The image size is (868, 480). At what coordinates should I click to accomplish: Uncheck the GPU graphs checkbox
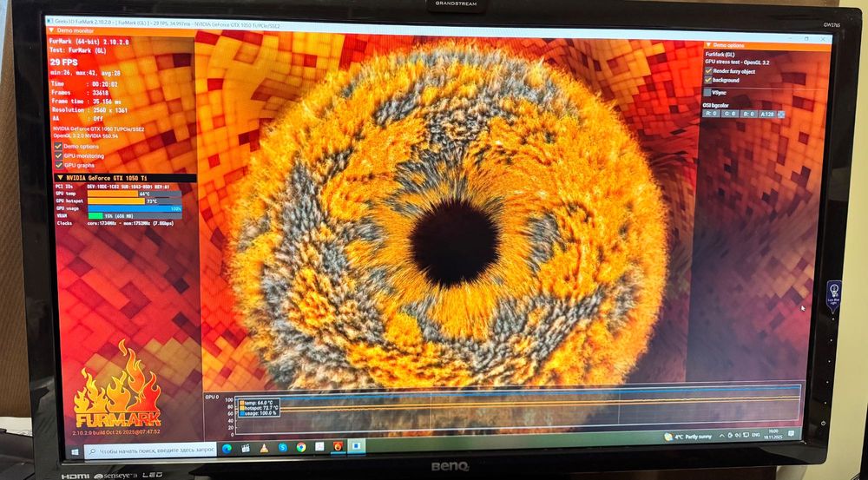tap(58, 165)
